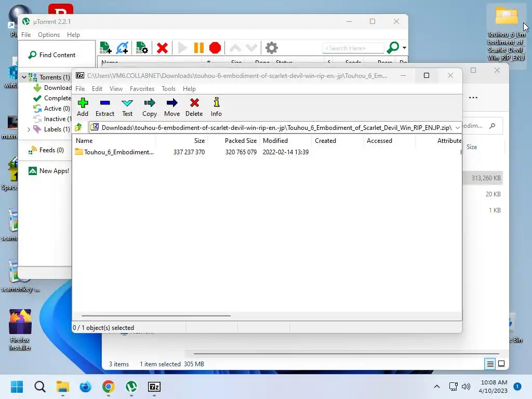Expand the 7-Zip address path dropdown
Screen dimensions: 532x399
[457, 128]
